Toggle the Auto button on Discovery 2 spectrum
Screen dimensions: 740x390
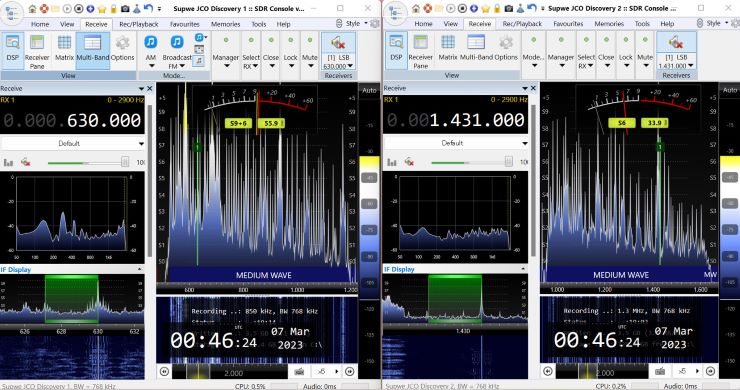click(x=730, y=90)
